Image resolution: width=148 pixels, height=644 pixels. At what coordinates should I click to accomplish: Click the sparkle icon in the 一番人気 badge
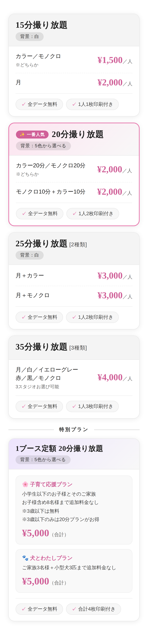(22, 134)
